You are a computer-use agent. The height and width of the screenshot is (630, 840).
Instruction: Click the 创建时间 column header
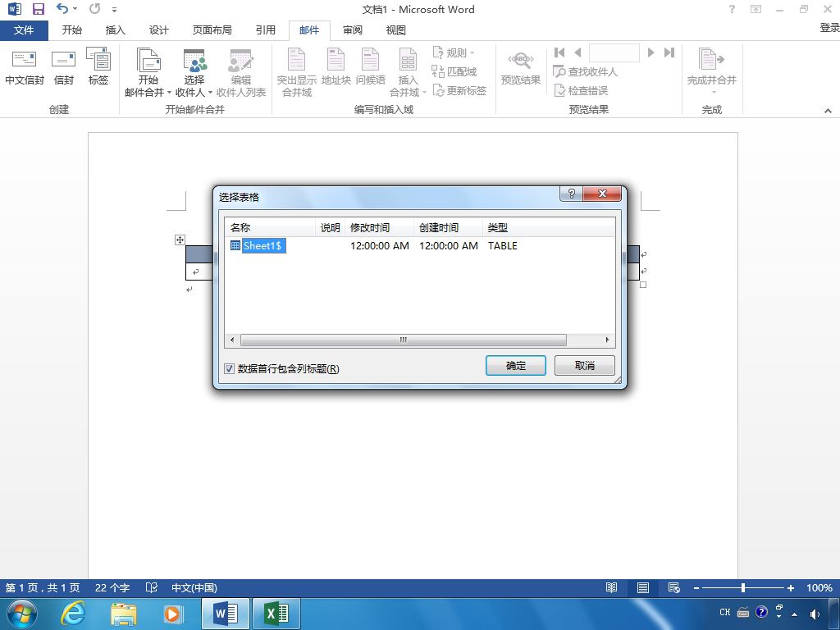(449, 228)
